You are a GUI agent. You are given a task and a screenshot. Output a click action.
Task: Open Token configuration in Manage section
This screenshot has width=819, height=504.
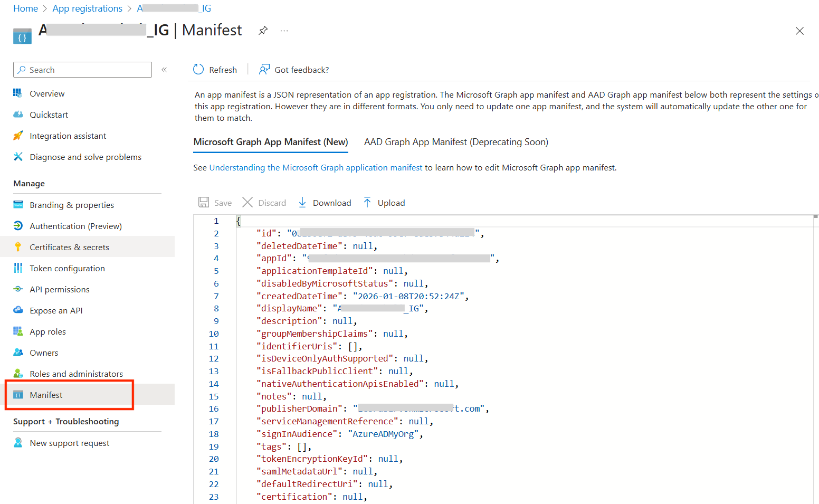(67, 268)
